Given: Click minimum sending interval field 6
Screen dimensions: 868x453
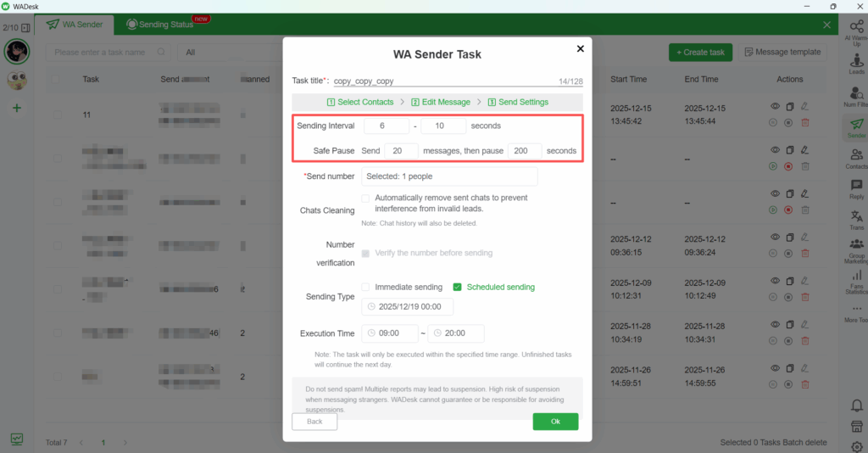Looking at the screenshot, I should coord(387,126).
